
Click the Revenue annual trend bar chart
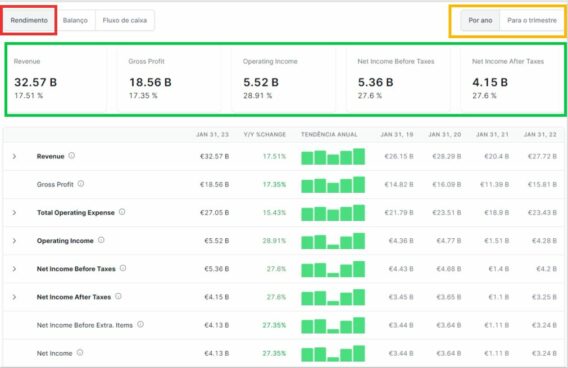(333, 156)
